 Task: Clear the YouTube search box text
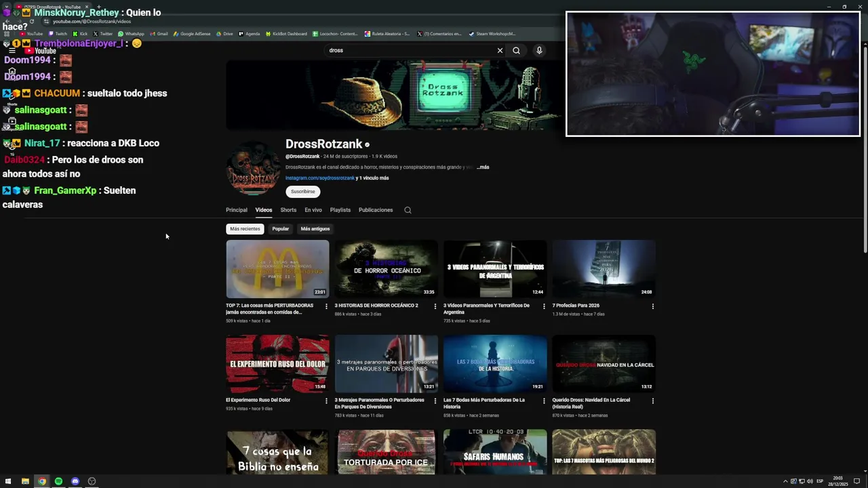click(500, 50)
